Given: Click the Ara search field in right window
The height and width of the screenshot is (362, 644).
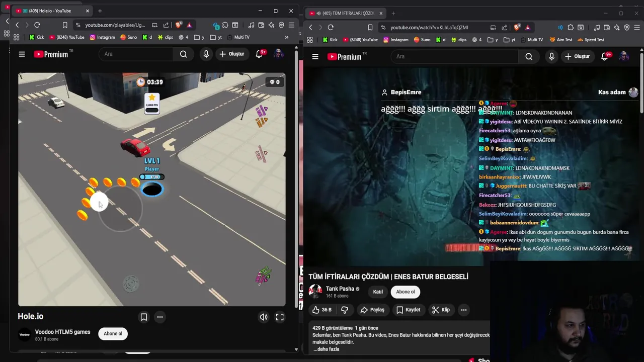Looking at the screenshot, I should click(x=455, y=56).
